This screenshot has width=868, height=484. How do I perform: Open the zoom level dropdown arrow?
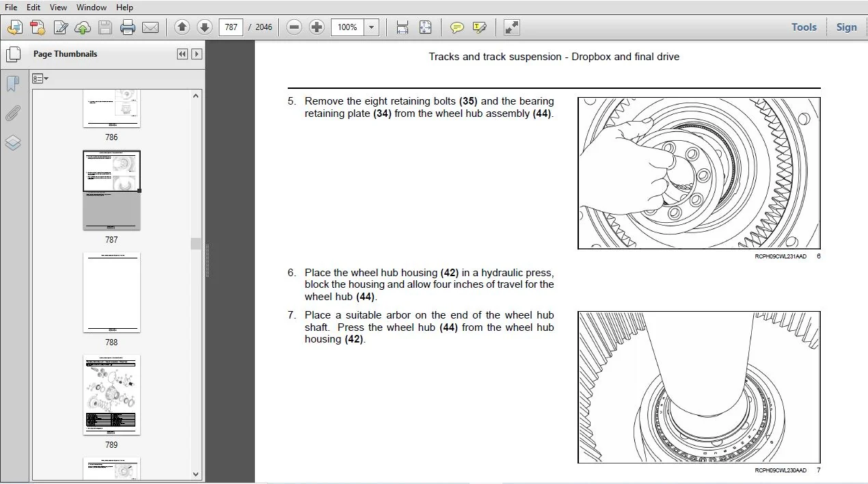[x=372, y=27]
